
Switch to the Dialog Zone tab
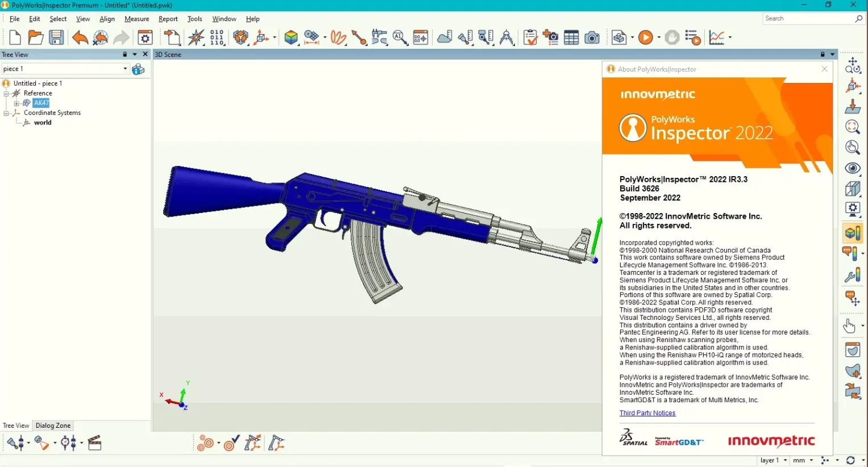click(53, 426)
